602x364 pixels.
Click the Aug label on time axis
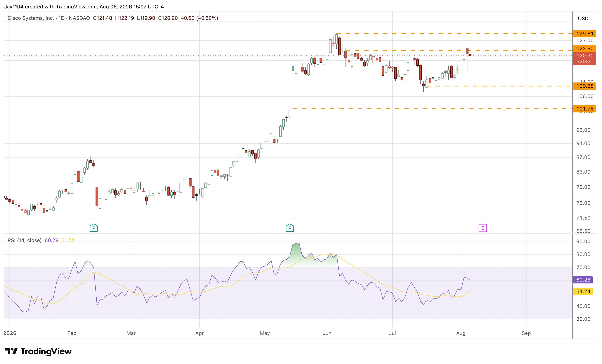pos(461,333)
